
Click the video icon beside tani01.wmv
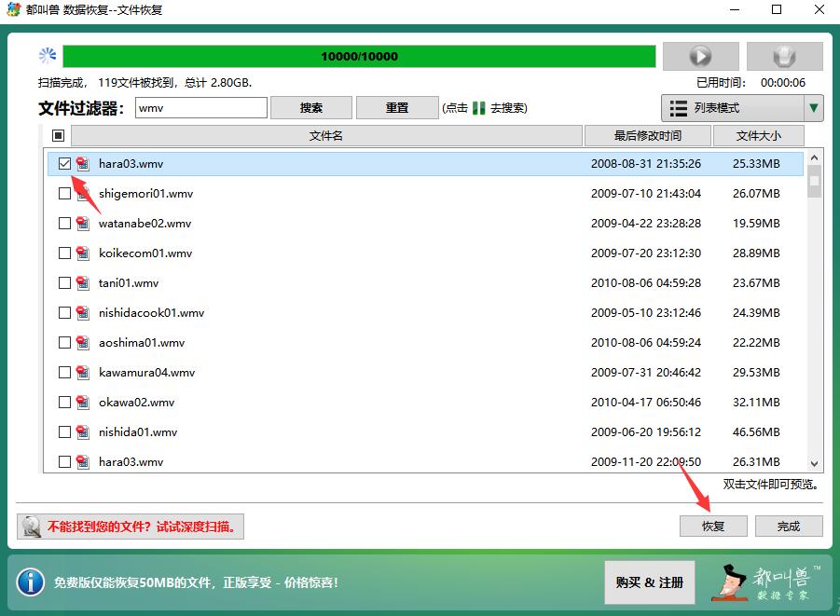(82, 283)
